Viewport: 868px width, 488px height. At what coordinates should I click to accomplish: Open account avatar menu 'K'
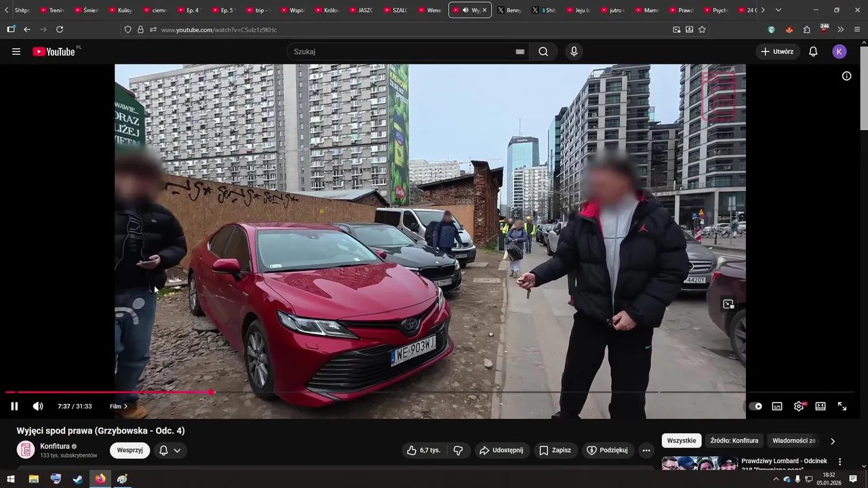[840, 52]
